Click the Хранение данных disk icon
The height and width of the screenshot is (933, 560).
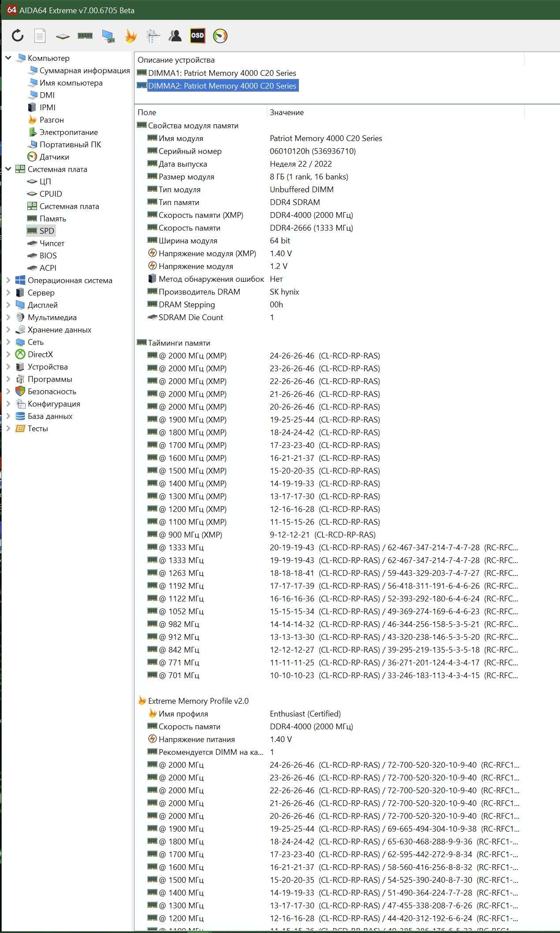pos(20,330)
